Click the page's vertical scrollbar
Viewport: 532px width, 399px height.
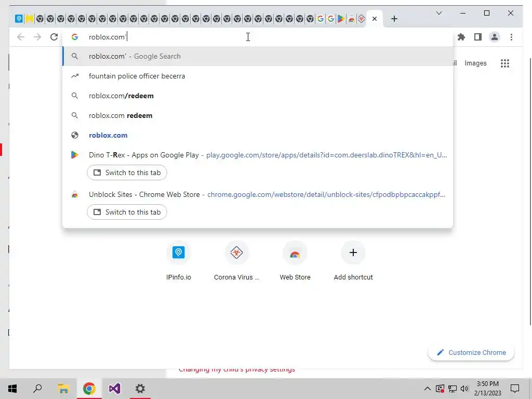click(x=529, y=192)
